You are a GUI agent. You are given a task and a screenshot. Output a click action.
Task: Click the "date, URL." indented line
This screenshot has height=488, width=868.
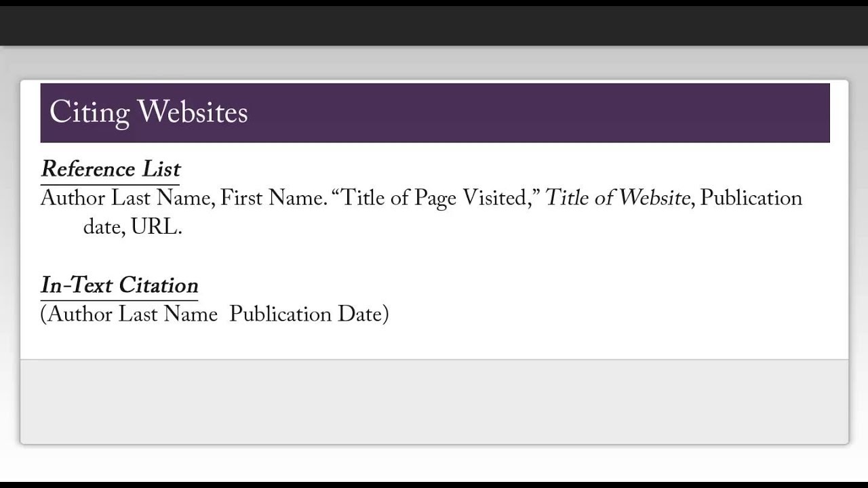[x=132, y=227]
